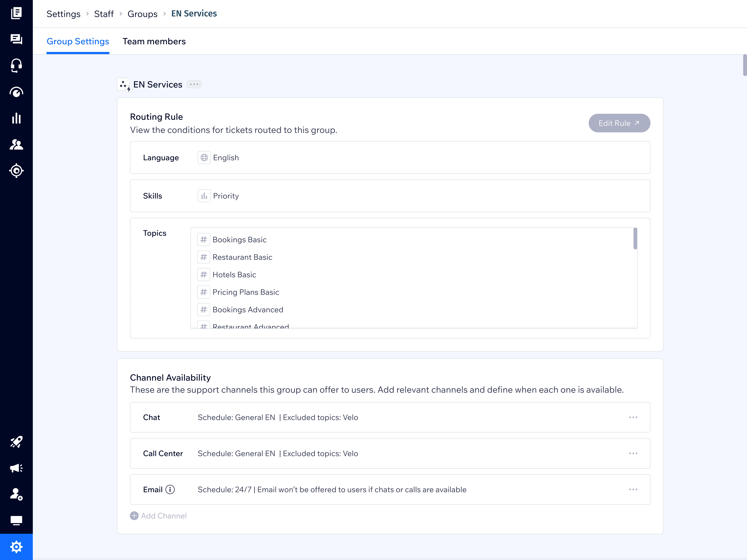Open the target crosshair sidebar icon
This screenshot has width=747, height=560.
click(x=16, y=171)
